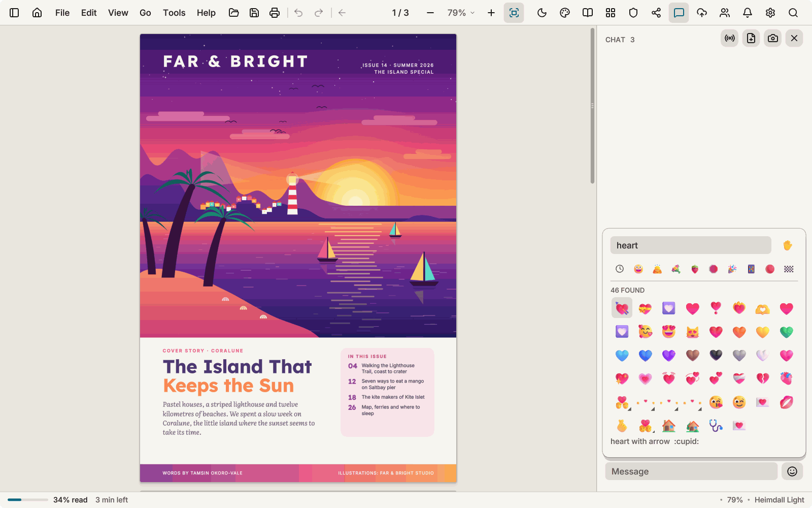The height and width of the screenshot is (508, 812).
Task: Open the share icon in toolbar
Action: [x=656, y=13]
